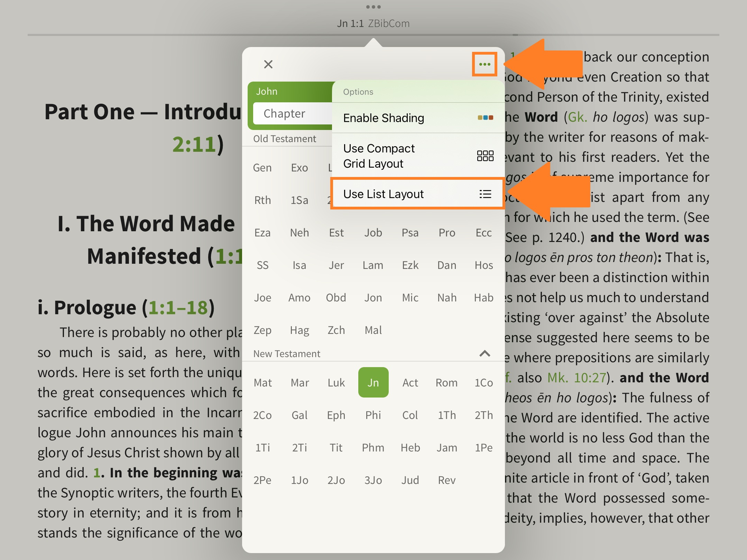Expand the Old Testament section

284,138
